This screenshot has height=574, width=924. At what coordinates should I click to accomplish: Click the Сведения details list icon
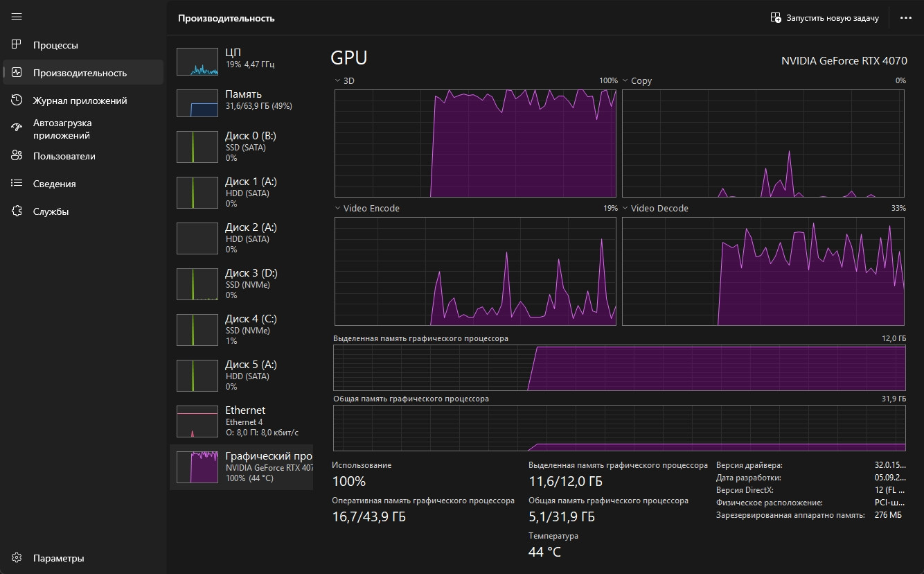click(x=17, y=184)
